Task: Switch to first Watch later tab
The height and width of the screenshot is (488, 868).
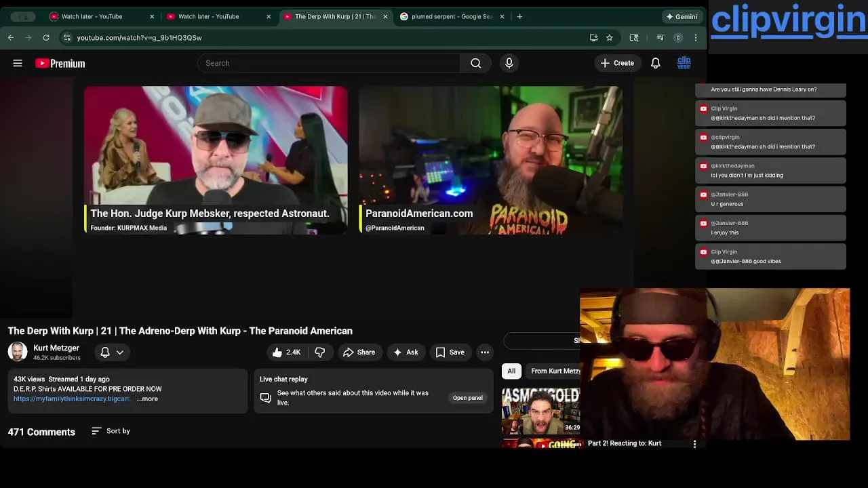Action: (102, 16)
